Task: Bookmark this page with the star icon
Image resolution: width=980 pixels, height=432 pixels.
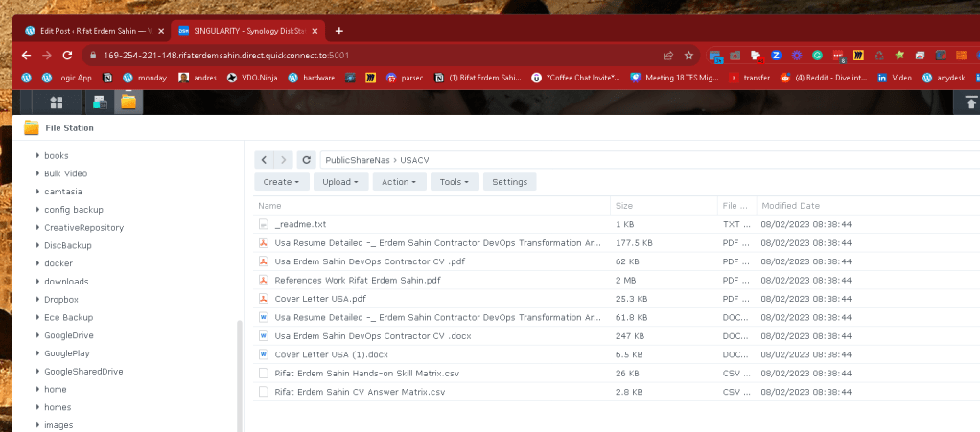Action: pyautogui.click(x=688, y=55)
